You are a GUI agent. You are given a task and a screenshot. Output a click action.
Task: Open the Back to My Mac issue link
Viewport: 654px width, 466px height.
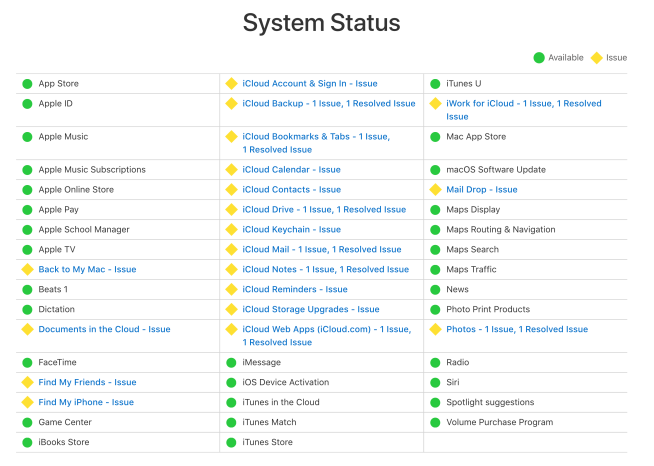pyautogui.click(x=87, y=270)
